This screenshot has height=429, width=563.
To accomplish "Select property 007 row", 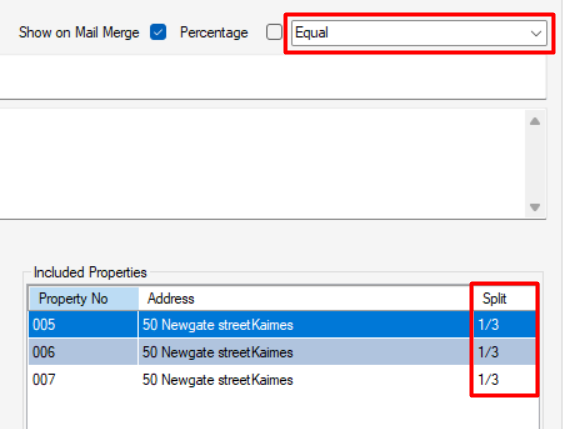I will pos(282,379).
